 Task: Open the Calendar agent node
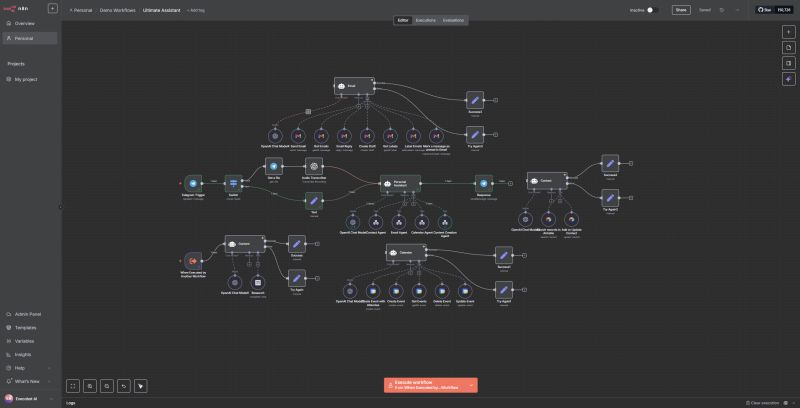tap(406, 252)
